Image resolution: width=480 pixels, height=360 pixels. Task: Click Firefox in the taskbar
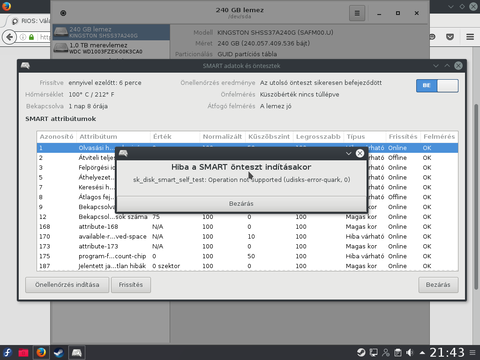(x=41, y=353)
